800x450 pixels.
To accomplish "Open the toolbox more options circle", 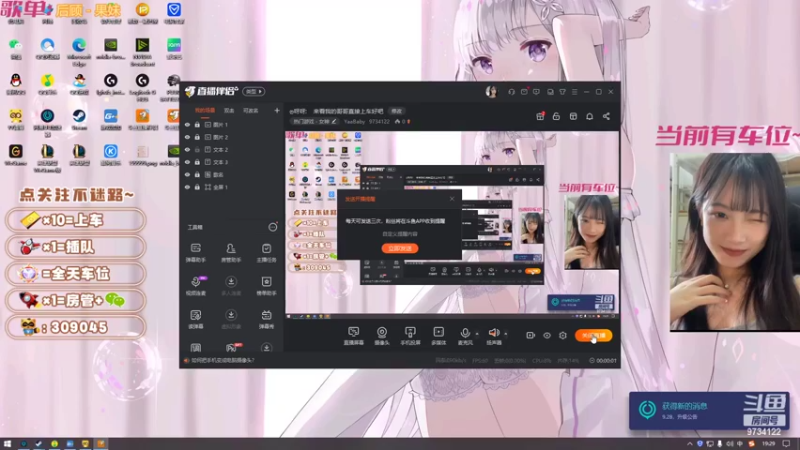I will pos(273,227).
